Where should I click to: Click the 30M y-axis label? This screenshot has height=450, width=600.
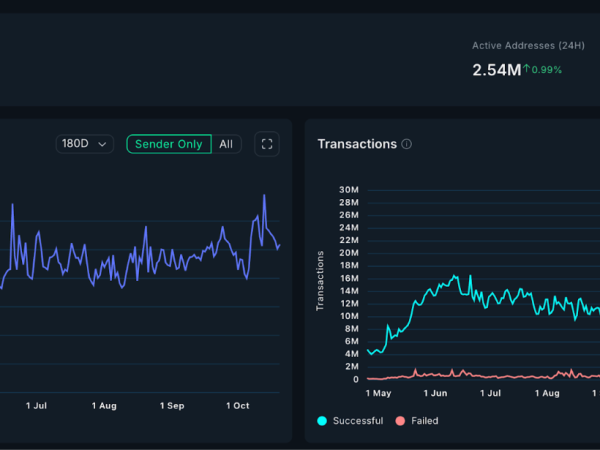tap(349, 190)
